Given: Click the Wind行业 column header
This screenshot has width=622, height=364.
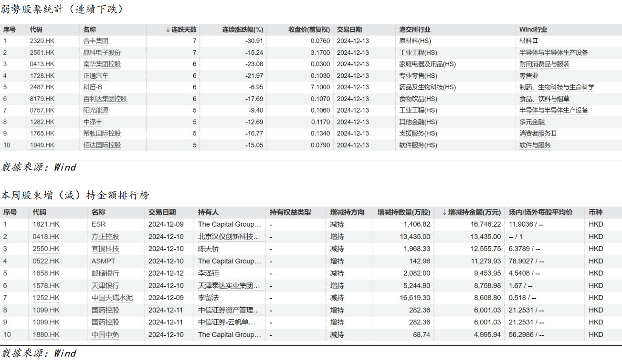Looking at the screenshot, I should click(533, 30).
